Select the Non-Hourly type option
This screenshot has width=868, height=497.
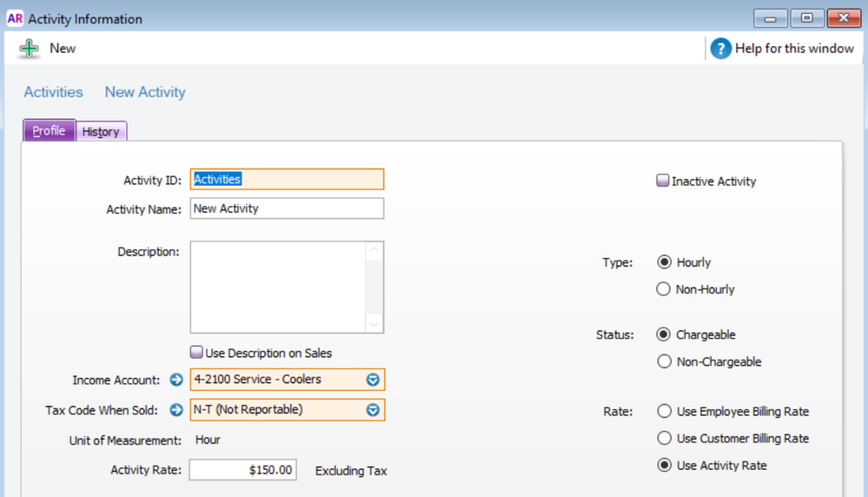pos(664,289)
